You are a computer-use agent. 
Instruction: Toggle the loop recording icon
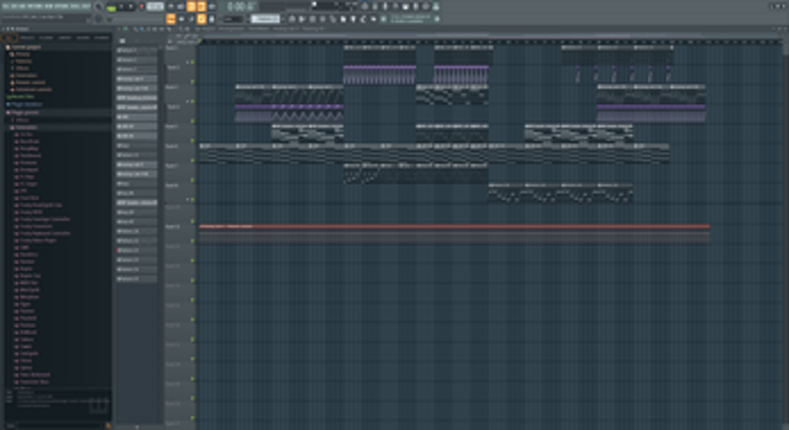point(211,7)
